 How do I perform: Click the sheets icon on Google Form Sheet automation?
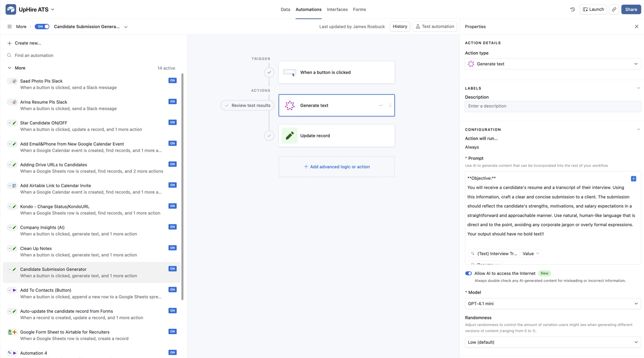[10, 332]
